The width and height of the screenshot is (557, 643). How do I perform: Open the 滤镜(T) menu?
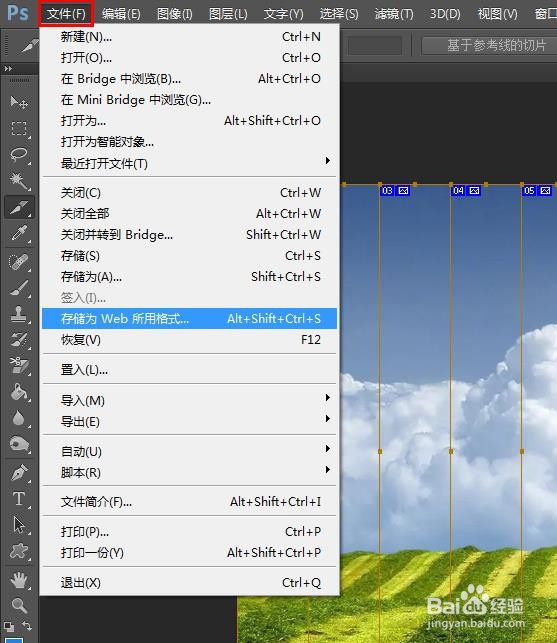click(394, 14)
